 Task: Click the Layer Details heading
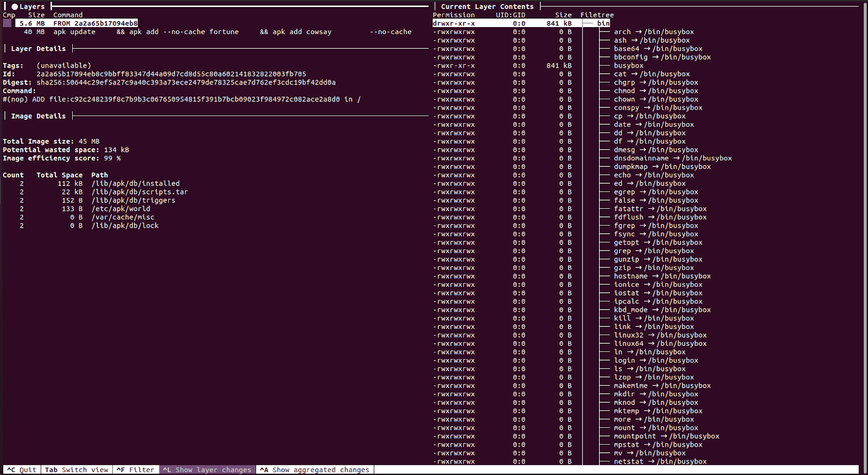(x=38, y=49)
